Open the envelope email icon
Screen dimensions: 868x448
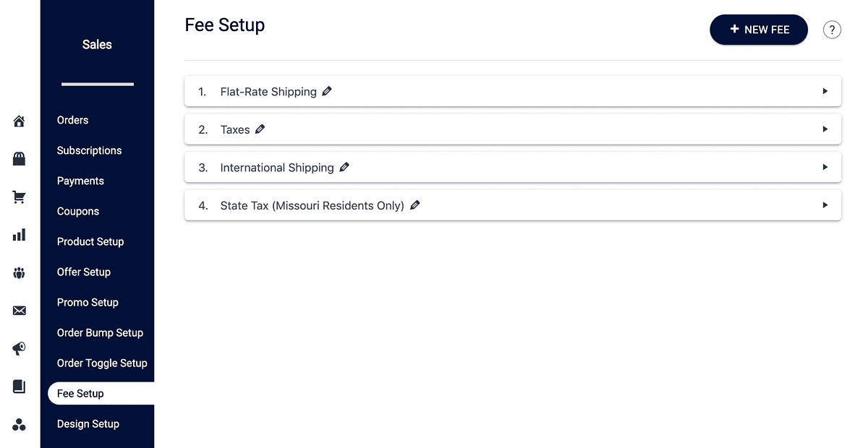(x=19, y=310)
